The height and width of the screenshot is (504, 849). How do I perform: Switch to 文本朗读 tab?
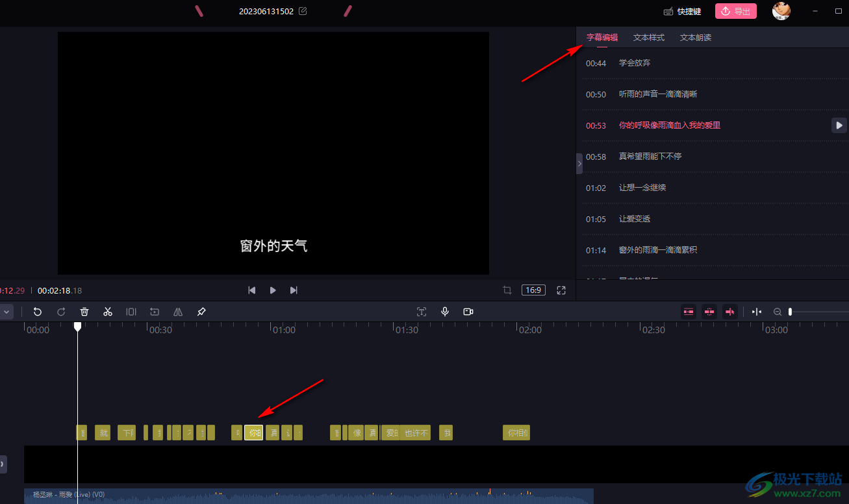click(x=696, y=38)
